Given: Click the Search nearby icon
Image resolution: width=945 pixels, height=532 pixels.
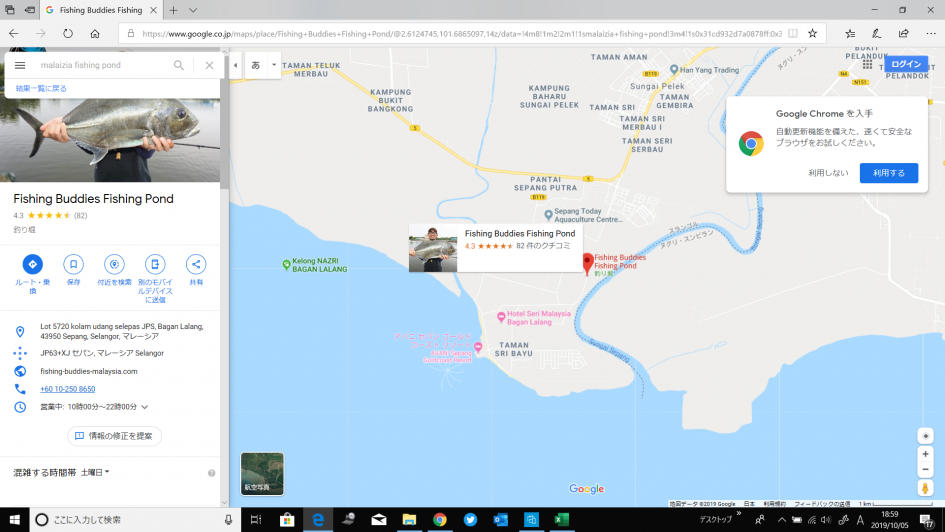Looking at the screenshot, I should (114, 264).
